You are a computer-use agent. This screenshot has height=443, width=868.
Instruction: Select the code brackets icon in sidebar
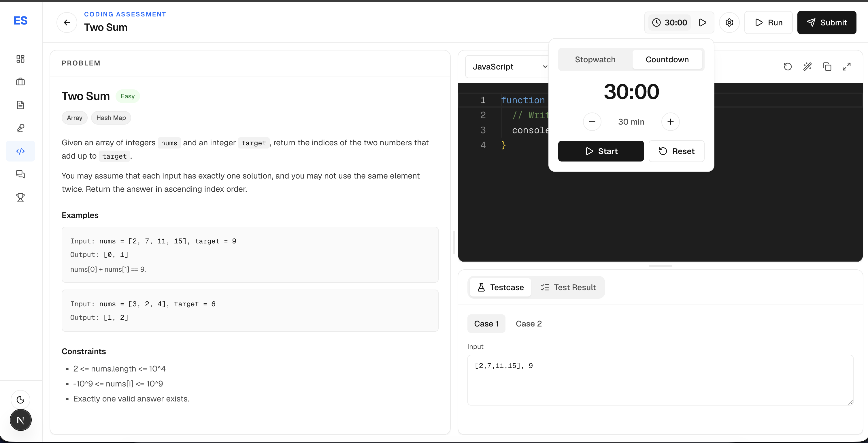point(20,151)
